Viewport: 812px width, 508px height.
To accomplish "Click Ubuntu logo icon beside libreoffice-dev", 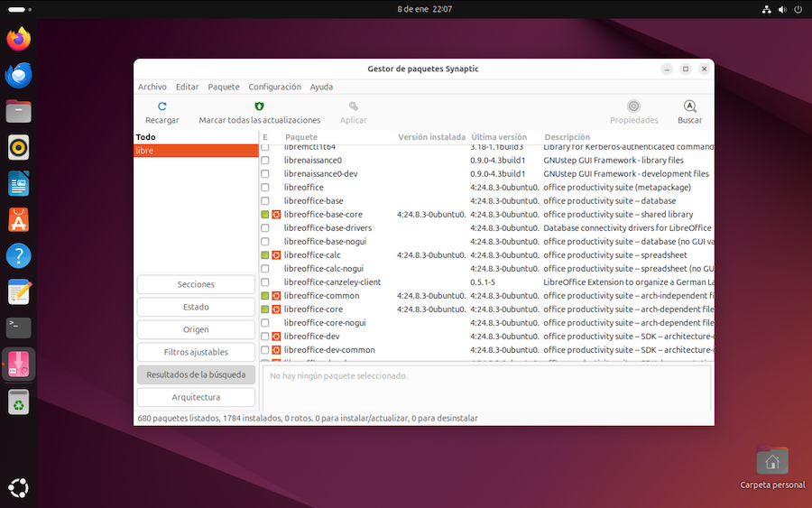I will tap(276, 337).
